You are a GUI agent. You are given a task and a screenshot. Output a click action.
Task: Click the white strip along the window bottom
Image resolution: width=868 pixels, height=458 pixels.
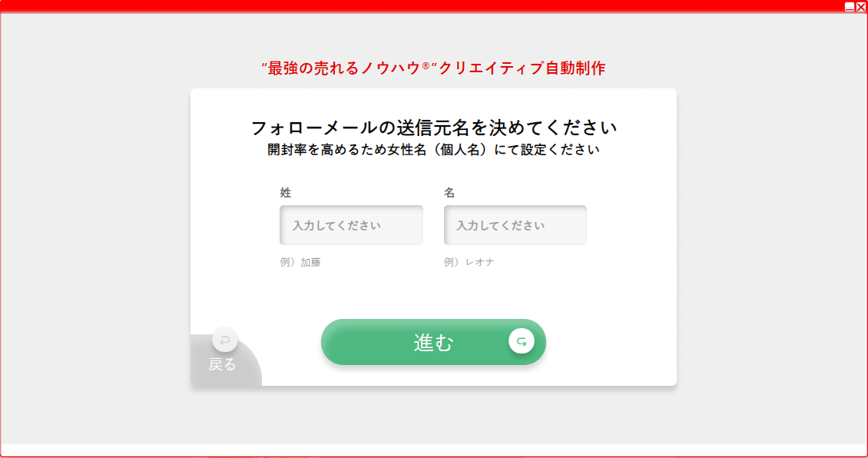click(433, 450)
